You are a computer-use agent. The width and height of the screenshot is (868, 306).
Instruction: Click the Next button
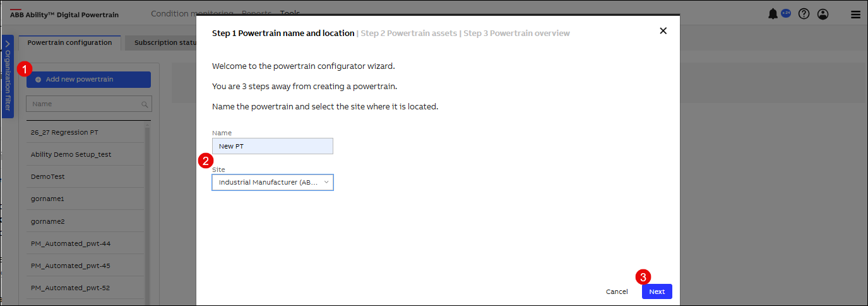(657, 291)
